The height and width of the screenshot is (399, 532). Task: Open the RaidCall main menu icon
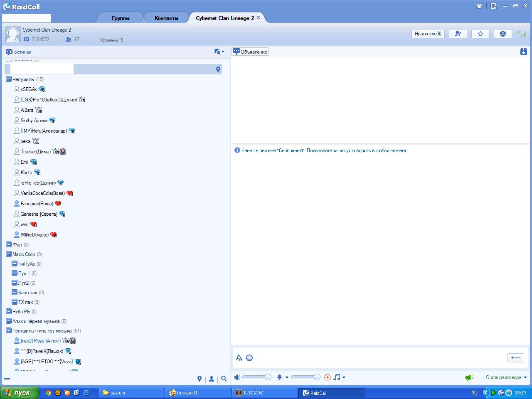click(x=493, y=6)
